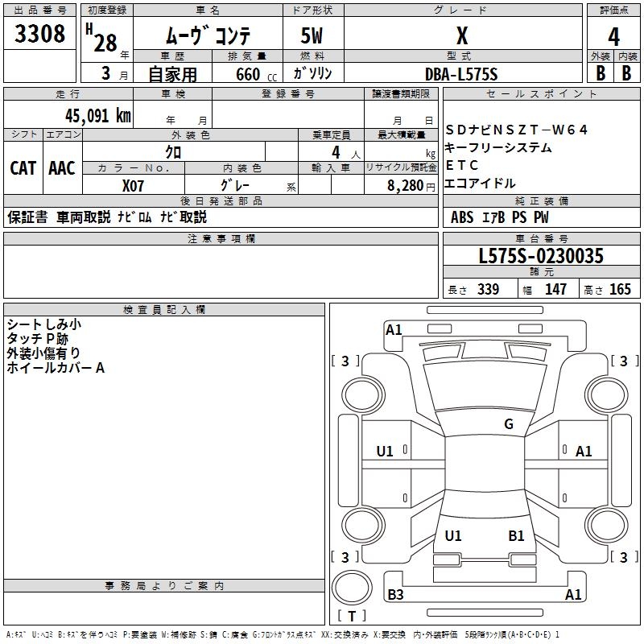
Task: Click the width value 147
Action: point(555,289)
